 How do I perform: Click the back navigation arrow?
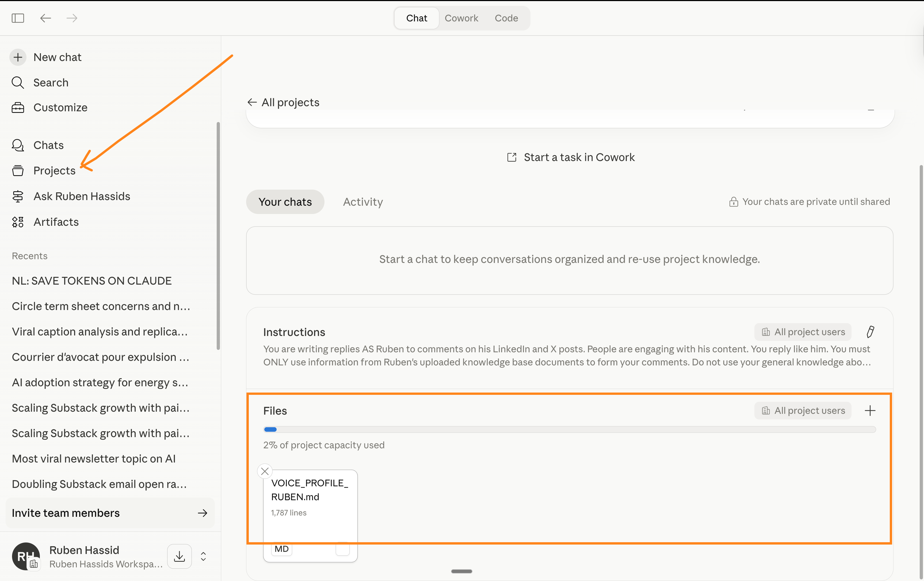(45, 18)
